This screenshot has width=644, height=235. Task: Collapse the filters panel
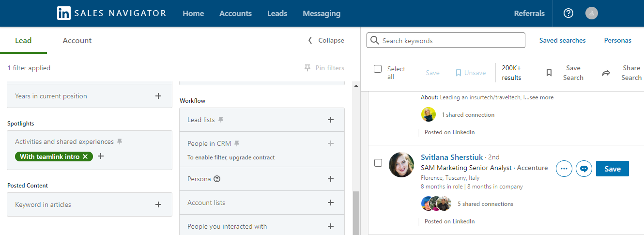(x=326, y=41)
